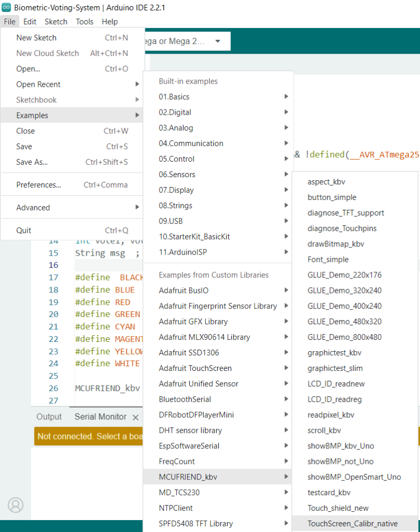Expand Adafruit MLX90614 Library examples
The width and height of the screenshot is (420, 532).
pyautogui.click(x=218, y=337)
